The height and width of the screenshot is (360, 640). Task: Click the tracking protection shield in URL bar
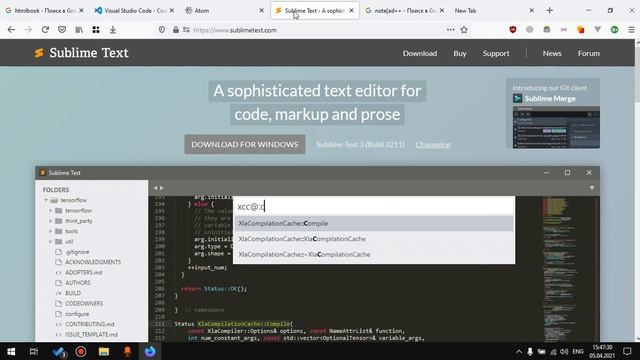pos(162,30)
